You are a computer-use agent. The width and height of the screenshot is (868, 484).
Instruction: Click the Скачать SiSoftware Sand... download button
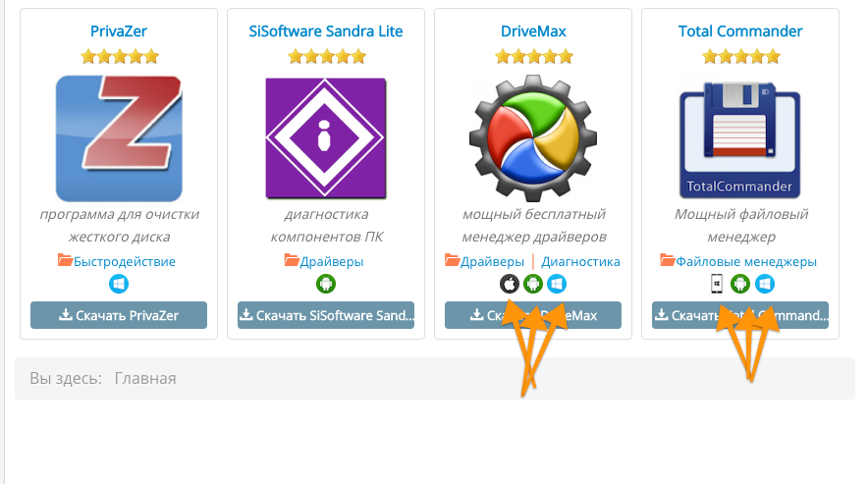click(x=326, y=315)
